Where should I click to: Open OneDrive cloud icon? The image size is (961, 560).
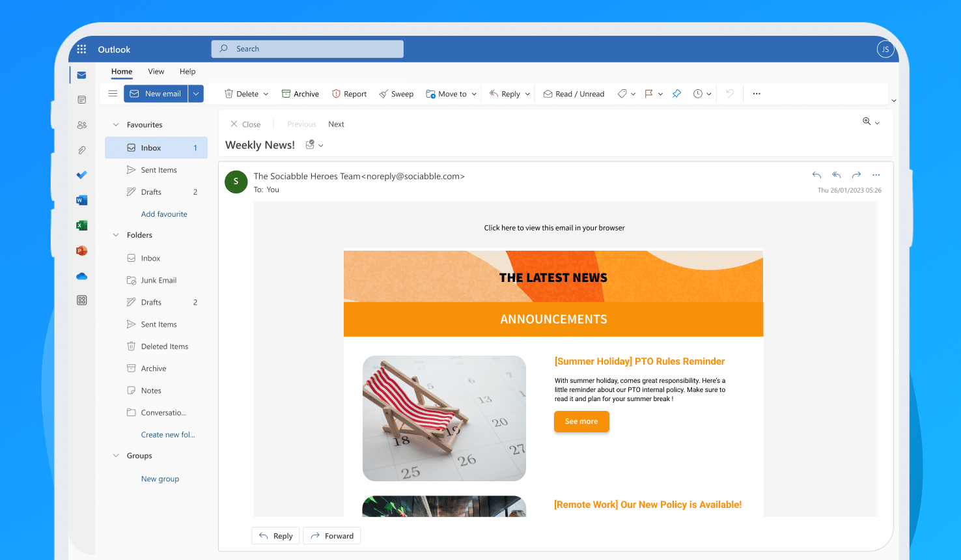[x=81, y=276]
